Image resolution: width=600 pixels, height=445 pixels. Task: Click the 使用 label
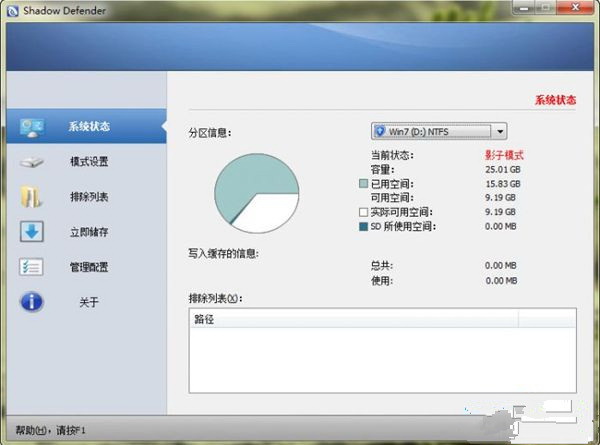382,281
